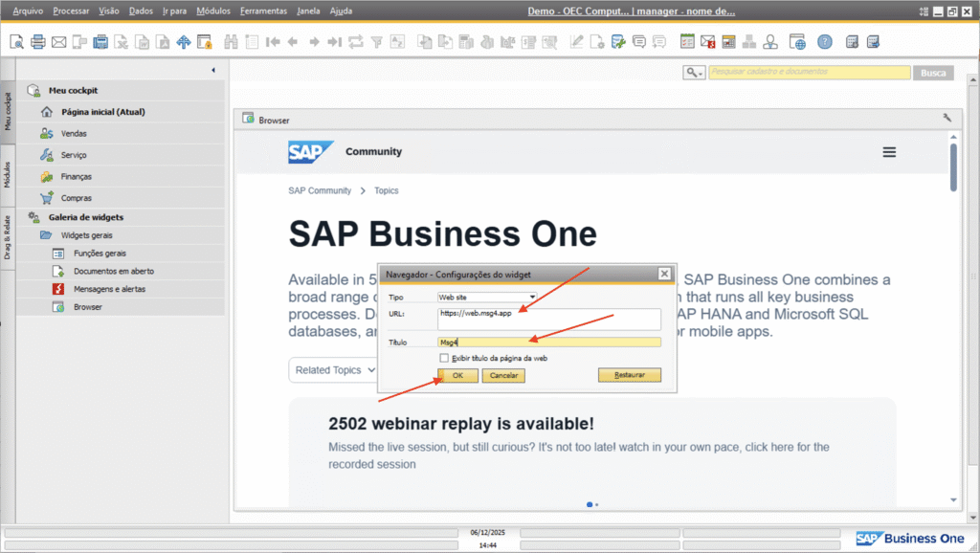Viewport: 980px width, 553px height.
Task: Click the URL input field in the dialog
Action: [548, 319]
